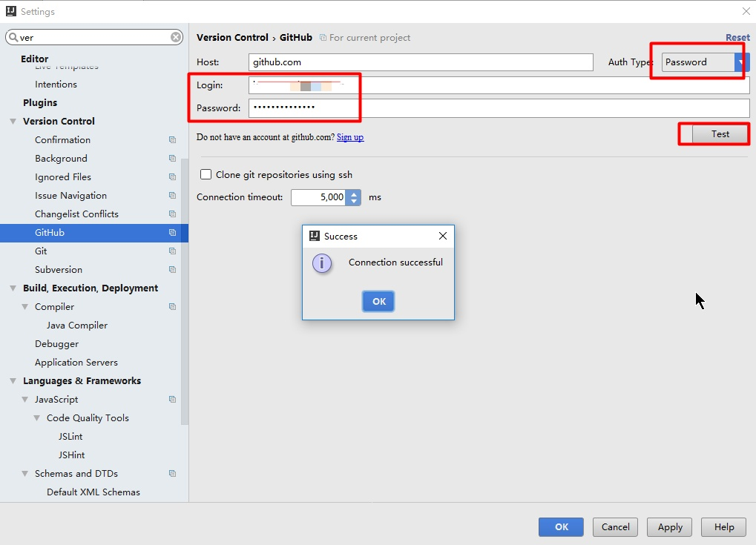Click project-level icon beside Issue Navigation
Image resolution: width=756 pixels, height=545 pixels.
click(x=172, y=195)
